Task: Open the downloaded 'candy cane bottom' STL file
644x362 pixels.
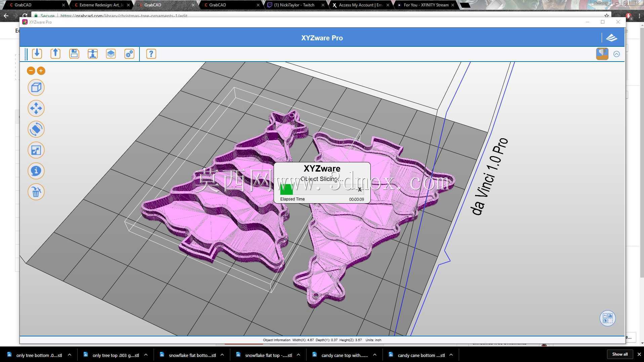Action: point(421,355)
